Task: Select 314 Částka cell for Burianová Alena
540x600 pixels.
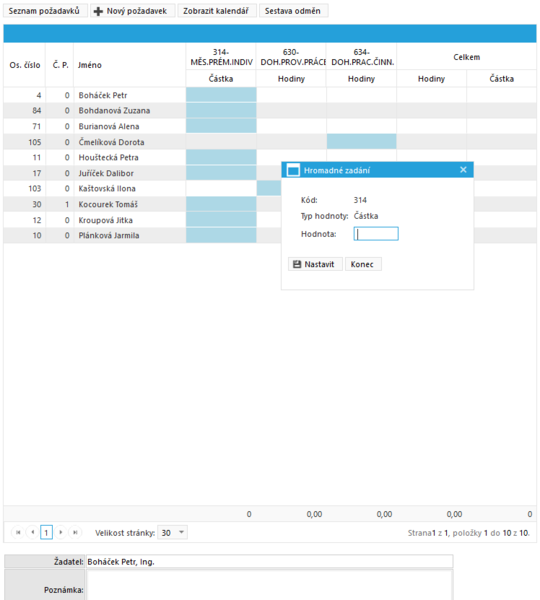Action: pos(221,126)
